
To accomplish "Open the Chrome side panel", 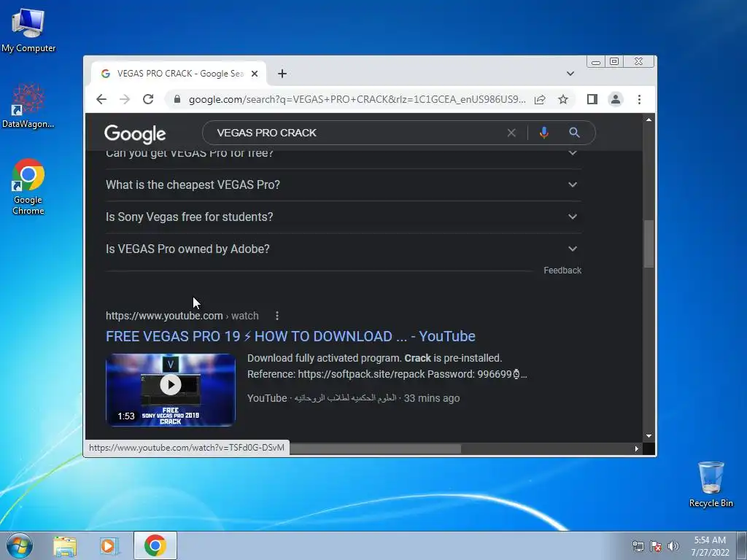I will (592, 99).
